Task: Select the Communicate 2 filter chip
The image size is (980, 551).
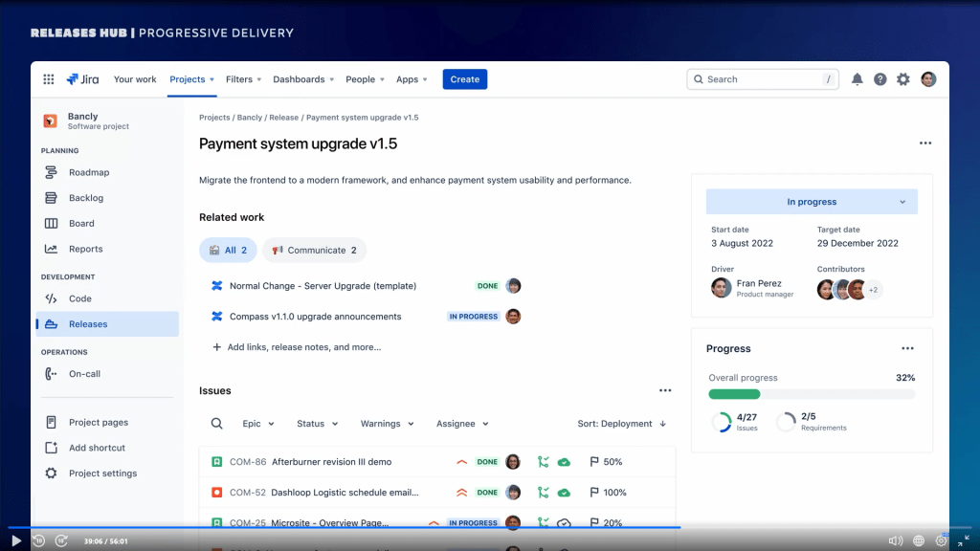Action: [x=314, y=251]
